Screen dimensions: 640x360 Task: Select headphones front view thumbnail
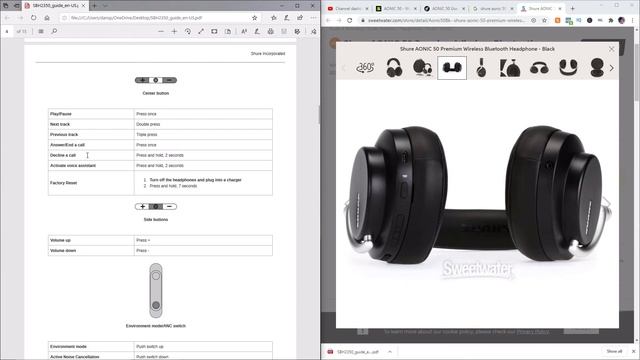(394, 68)
